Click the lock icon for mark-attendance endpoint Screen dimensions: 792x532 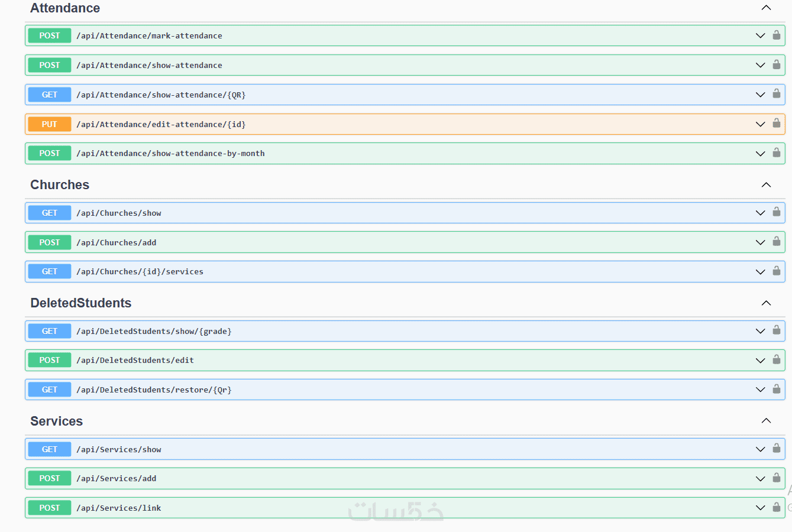tap(777, 35)
